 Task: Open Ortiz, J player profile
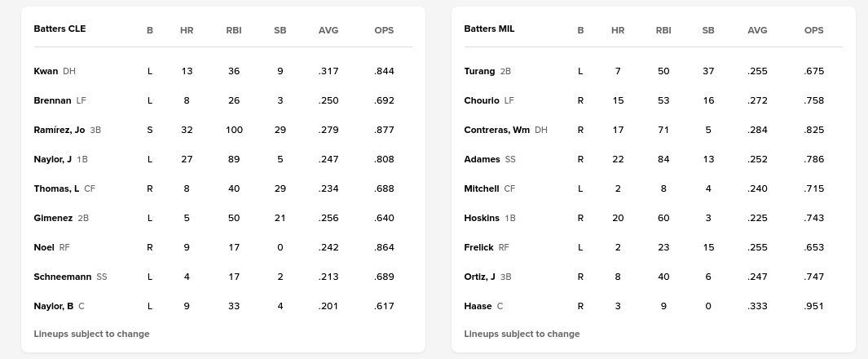coord(480,277)
